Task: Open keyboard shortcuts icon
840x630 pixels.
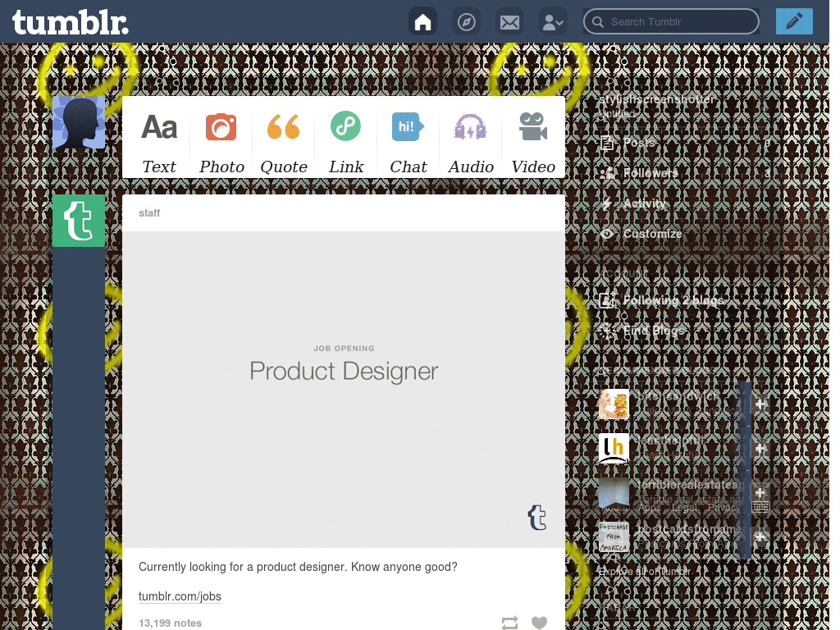Action: [x=760, y=506]
